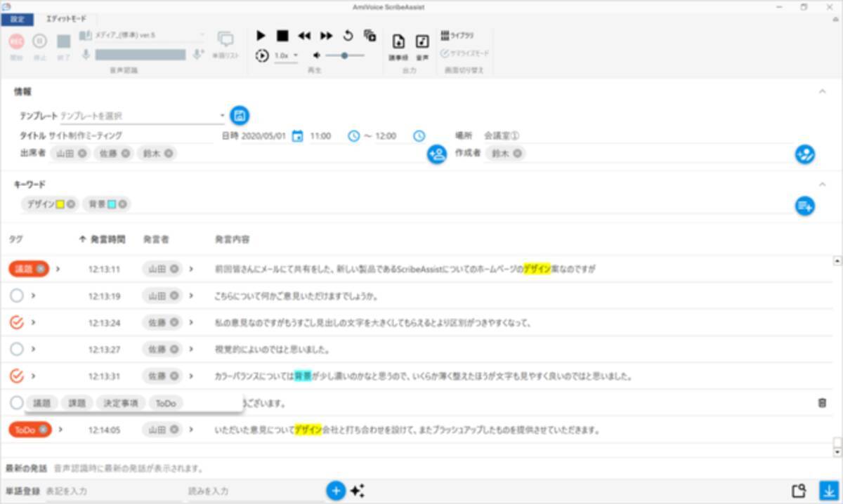Select 決定事項 from tag popup menu
Image resolution: width=843 pixels, height=504 pixels.
click(121, 403)
